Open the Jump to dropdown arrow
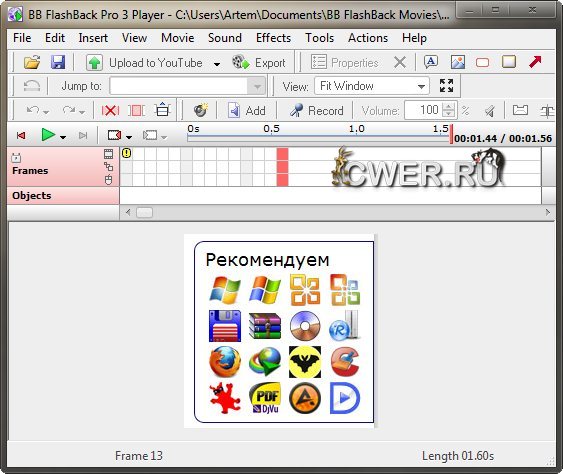Viewport: 563px width, 474px height. tap(257, 86)
